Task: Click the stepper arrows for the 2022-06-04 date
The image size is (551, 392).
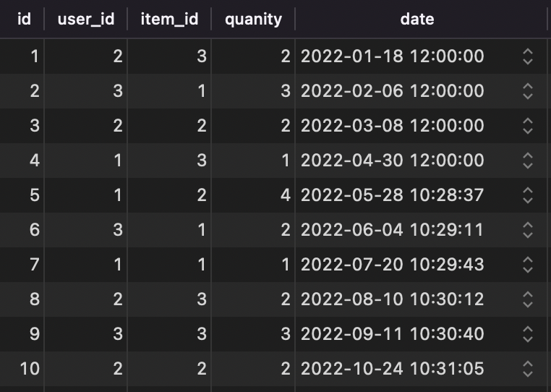Action: click(x=528, y=230)
